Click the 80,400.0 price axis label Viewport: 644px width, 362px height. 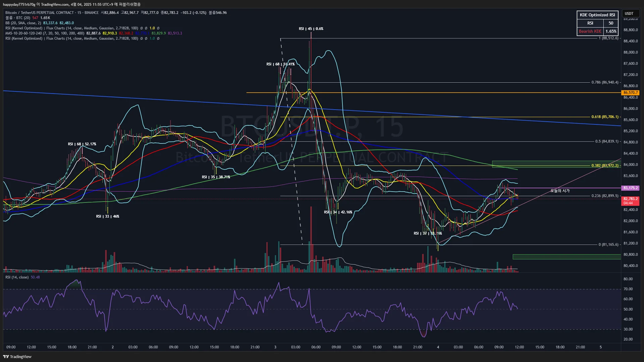(631, 266)
